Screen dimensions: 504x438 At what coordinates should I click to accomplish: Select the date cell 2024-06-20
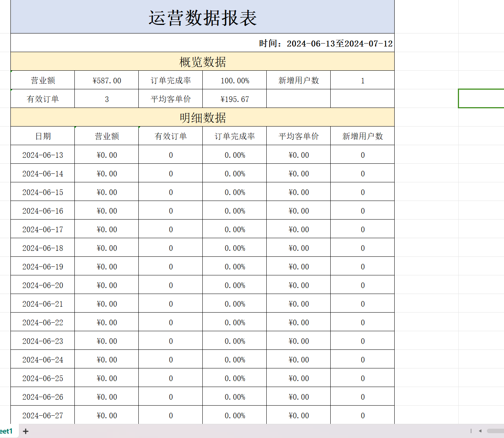point(43,285)
